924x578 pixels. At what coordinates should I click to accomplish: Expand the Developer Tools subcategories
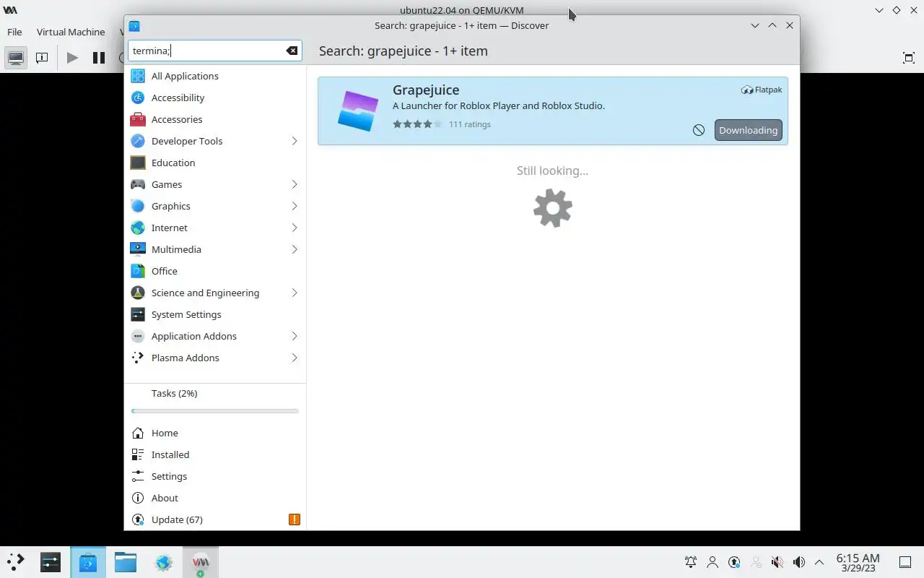click(x=295, y=141)
